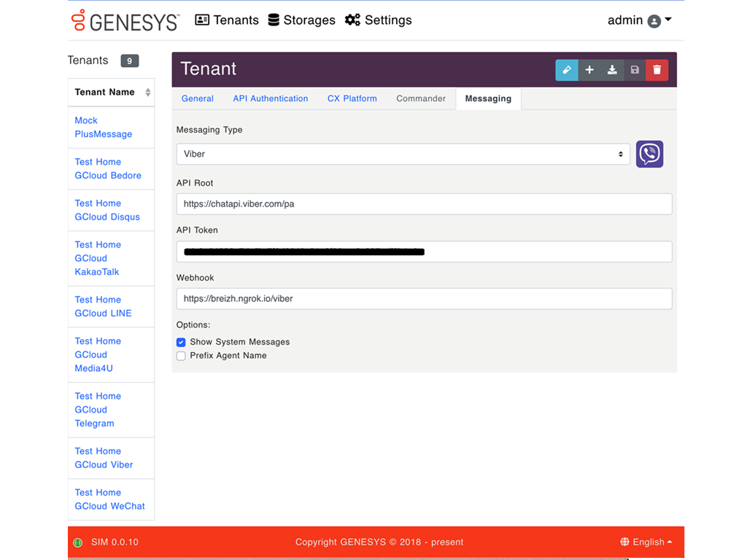
Task: Open Storages in the top navigation
Action: coord(301,20)
